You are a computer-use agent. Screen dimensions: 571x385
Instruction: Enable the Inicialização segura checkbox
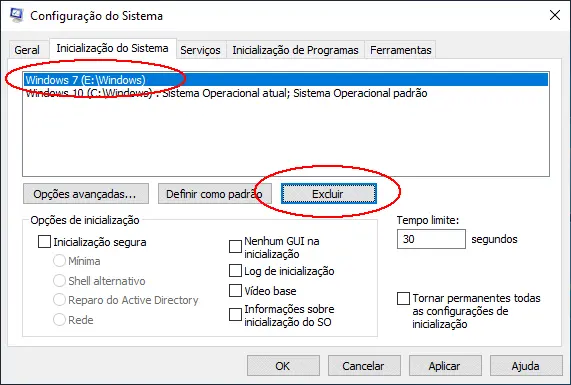tap(44, 242)
